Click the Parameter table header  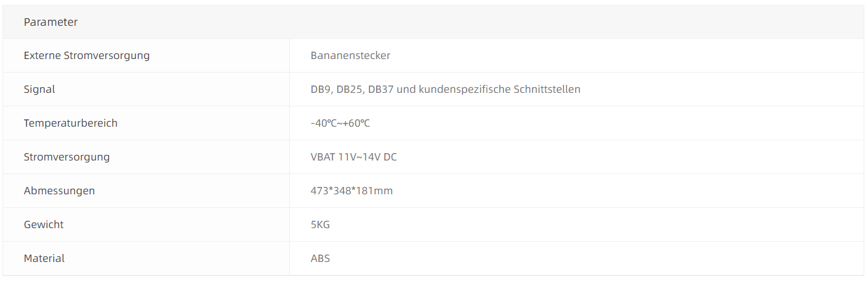[50, 22]
